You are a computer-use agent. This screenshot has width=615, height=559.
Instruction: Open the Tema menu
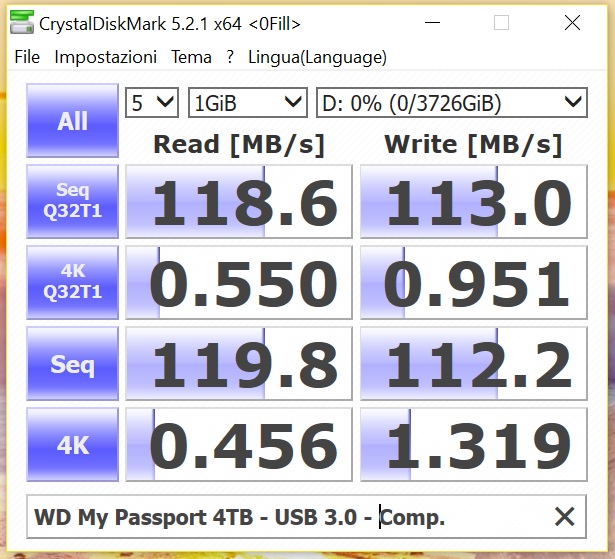point(191,57)
